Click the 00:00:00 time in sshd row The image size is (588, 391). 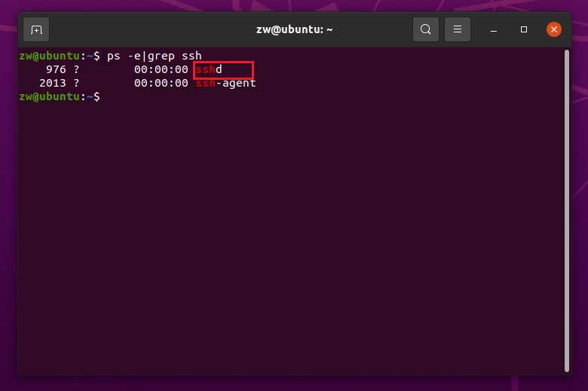coord(161,70)
